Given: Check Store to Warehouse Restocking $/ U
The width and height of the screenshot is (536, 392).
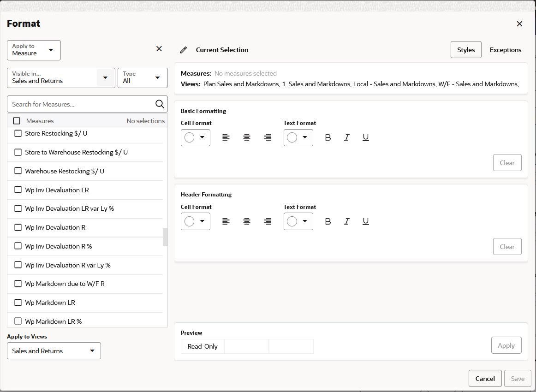Looking at the screenshot, I should [18, 152].
